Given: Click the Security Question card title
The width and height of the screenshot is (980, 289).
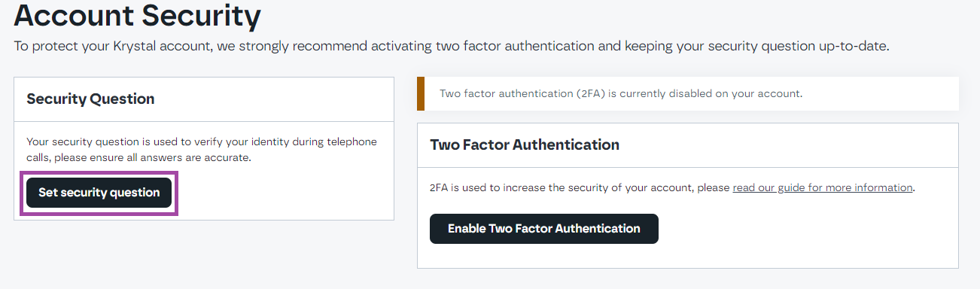Looking at the screenshot, I should point(90,99).
